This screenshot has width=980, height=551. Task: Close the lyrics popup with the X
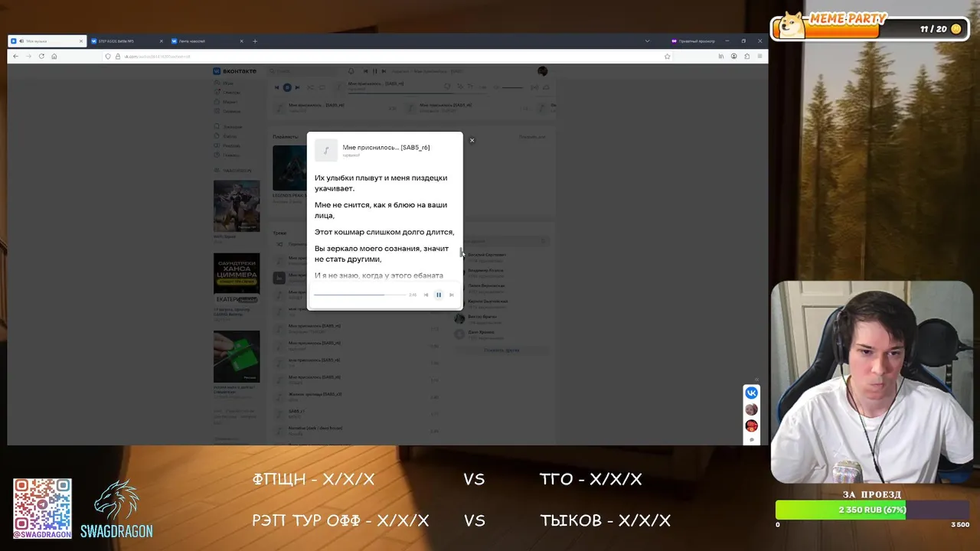472,140
